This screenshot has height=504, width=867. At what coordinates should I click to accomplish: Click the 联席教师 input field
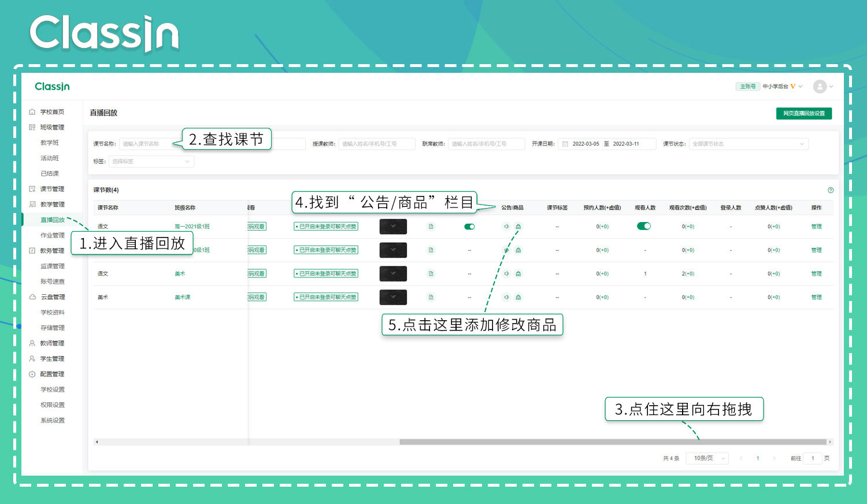pos(487,144)
